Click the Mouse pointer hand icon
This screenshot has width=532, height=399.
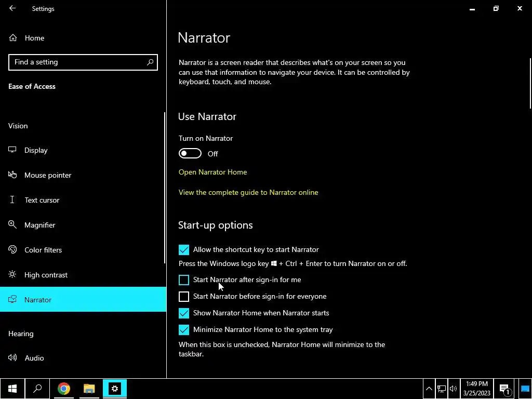(12, 175)
